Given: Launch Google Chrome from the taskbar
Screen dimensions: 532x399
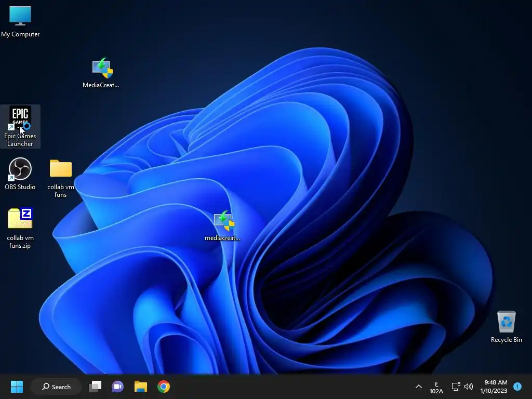Looking at the screenshot, I should pyautogui.click(x=164, y=387).
